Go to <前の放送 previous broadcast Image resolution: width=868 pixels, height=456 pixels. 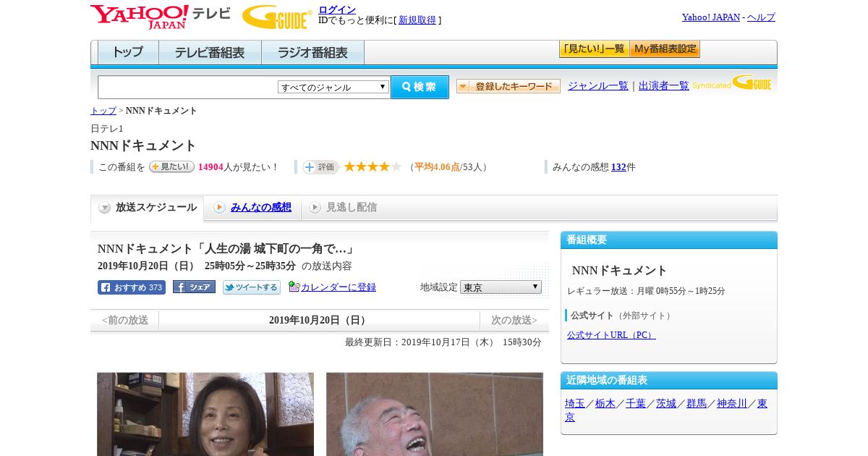(x=125, y=320)
